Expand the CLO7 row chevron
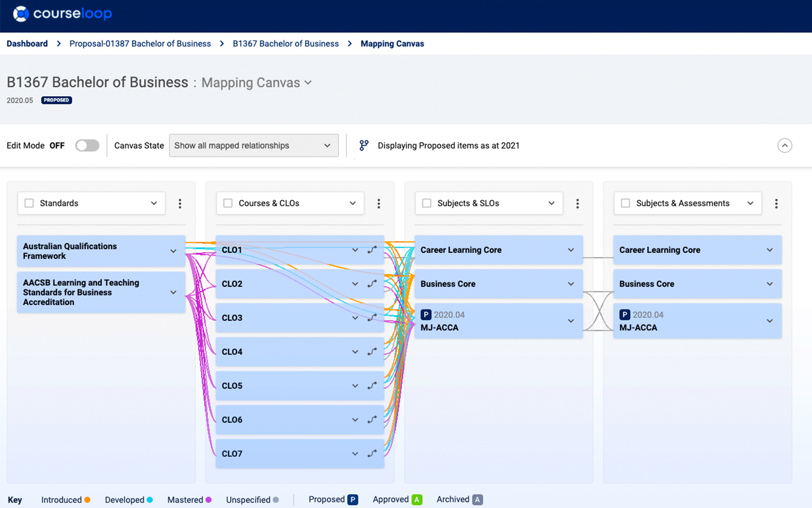 tap(355, 453)
